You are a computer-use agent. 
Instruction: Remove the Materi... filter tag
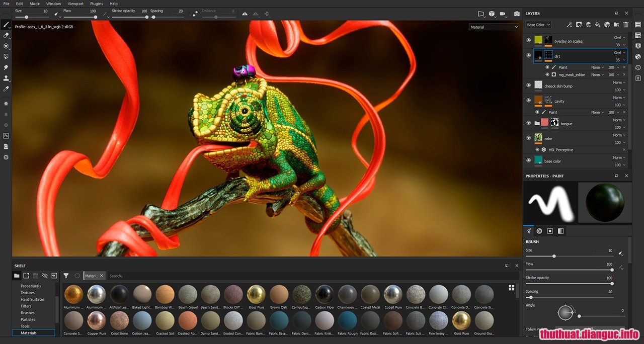pyautogui.click(x=101, y=276)
